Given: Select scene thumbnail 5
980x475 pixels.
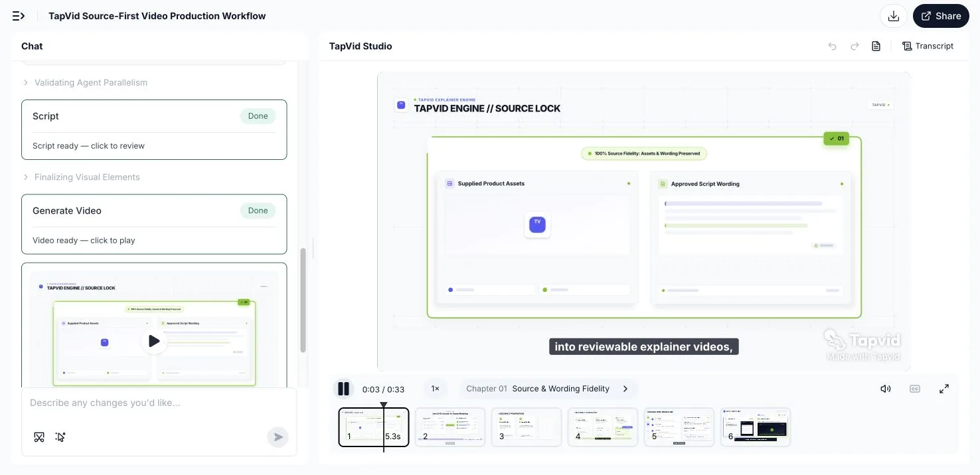Looking at the screenshot, I should click(679, 427).
